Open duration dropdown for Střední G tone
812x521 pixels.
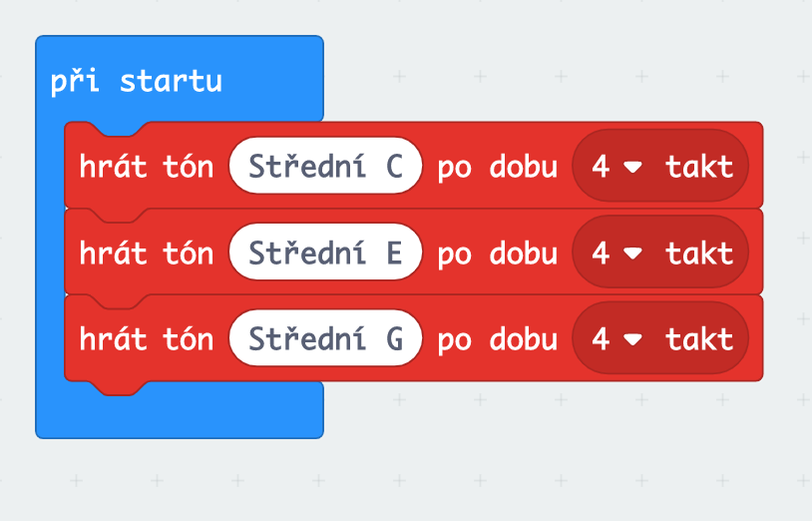(x=659, y=339)
